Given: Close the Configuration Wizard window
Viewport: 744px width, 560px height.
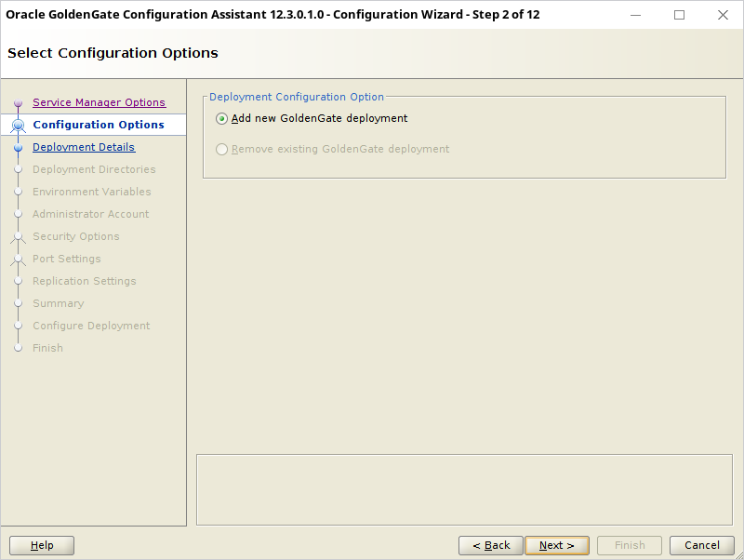Looking at the screenshot, I should [724, 15].
